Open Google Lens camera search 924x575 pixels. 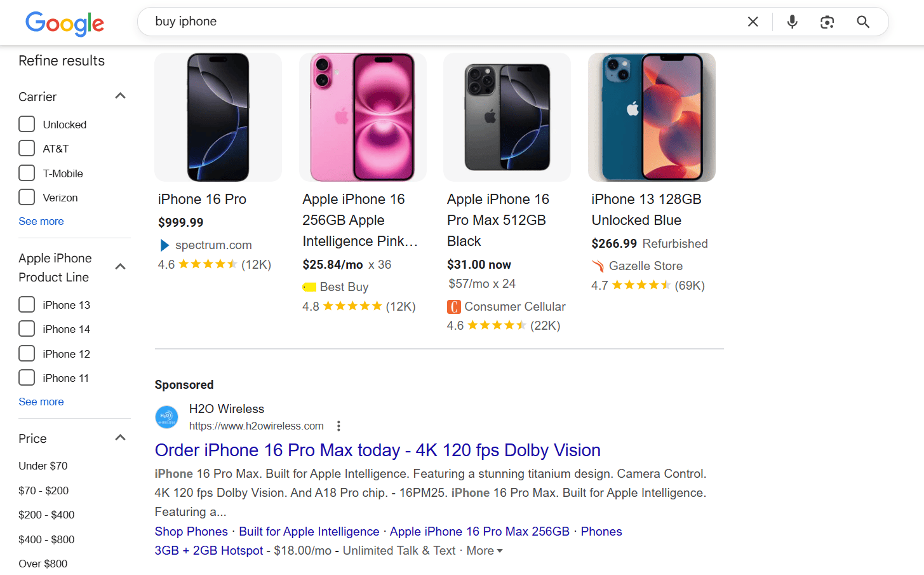click(827, 21)
